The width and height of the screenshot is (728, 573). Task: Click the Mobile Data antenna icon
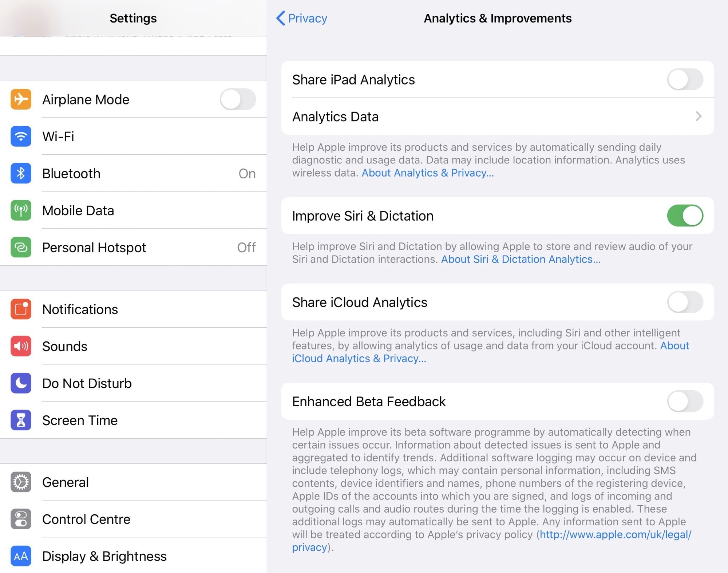[21, 210]
